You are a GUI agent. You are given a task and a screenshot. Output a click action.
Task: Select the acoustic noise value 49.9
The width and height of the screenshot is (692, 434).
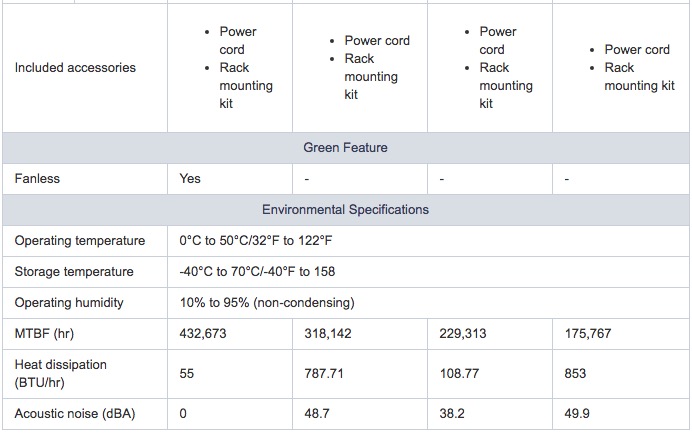coord(576,413)
